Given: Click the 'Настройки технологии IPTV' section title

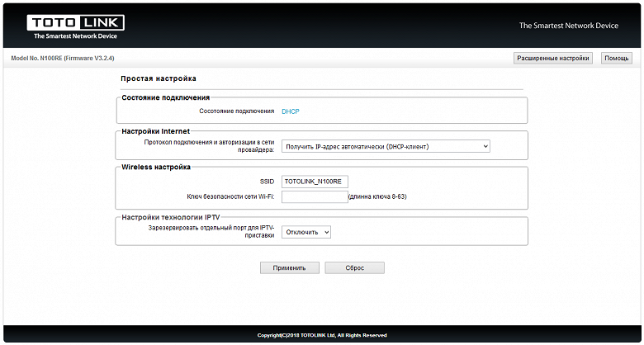Looking at the screenshot, I should pos(171,217).
